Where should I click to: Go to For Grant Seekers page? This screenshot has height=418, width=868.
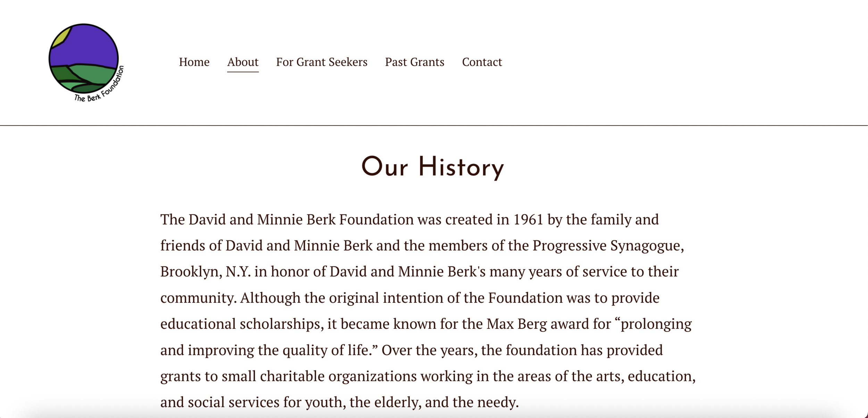click(322, 62)
